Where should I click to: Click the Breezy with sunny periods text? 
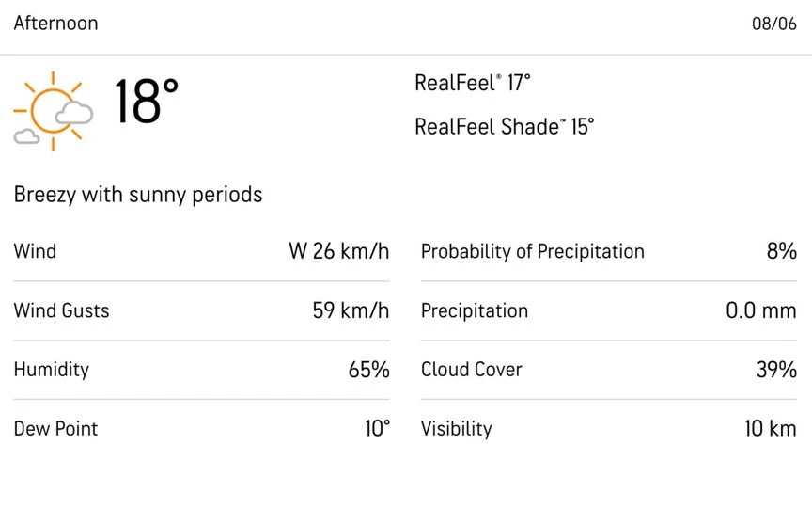138,195
